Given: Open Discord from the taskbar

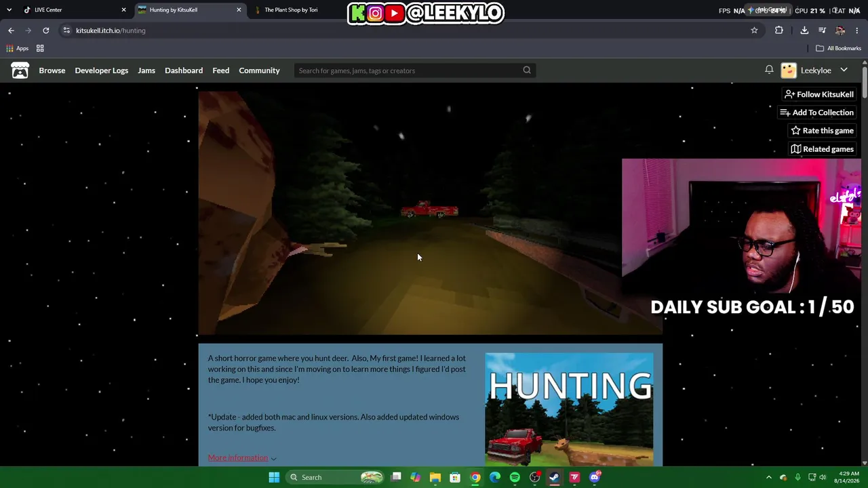Looking at the screenshot, I should 595,477.
